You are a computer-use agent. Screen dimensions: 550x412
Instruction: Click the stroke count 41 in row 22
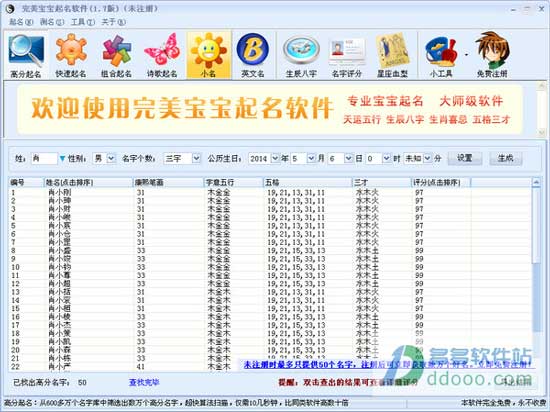(x=141, y=367)
